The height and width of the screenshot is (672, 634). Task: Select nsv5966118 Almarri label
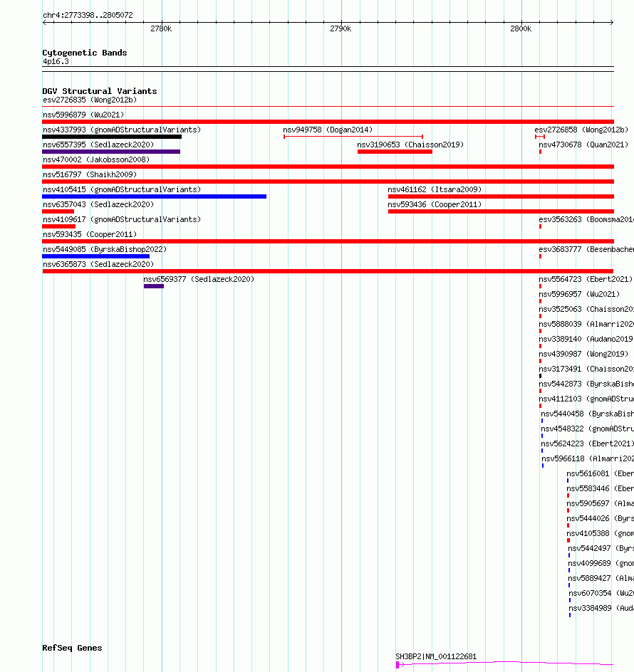point(588,459)
